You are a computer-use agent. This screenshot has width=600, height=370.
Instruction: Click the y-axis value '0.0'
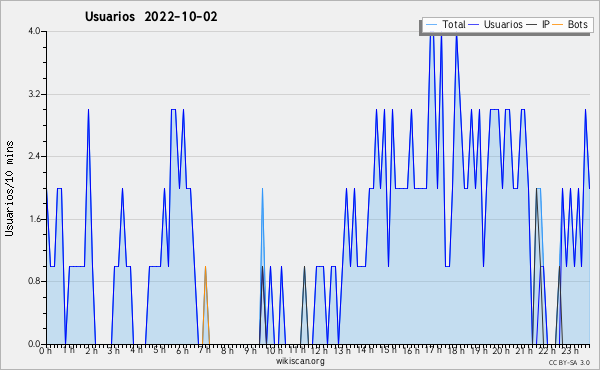pyautogui.click(x=34, y=344)
